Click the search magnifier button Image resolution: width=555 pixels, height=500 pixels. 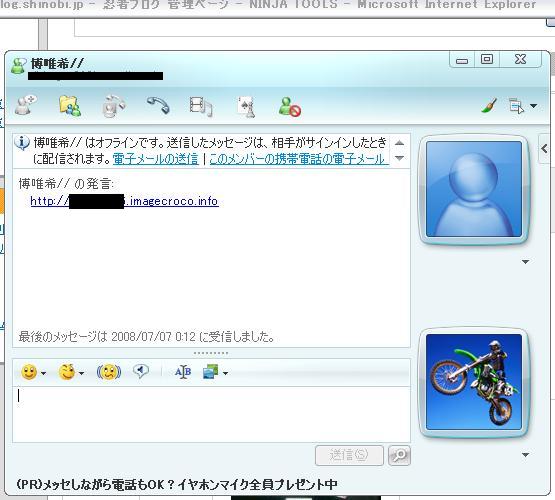coord(400,455)
